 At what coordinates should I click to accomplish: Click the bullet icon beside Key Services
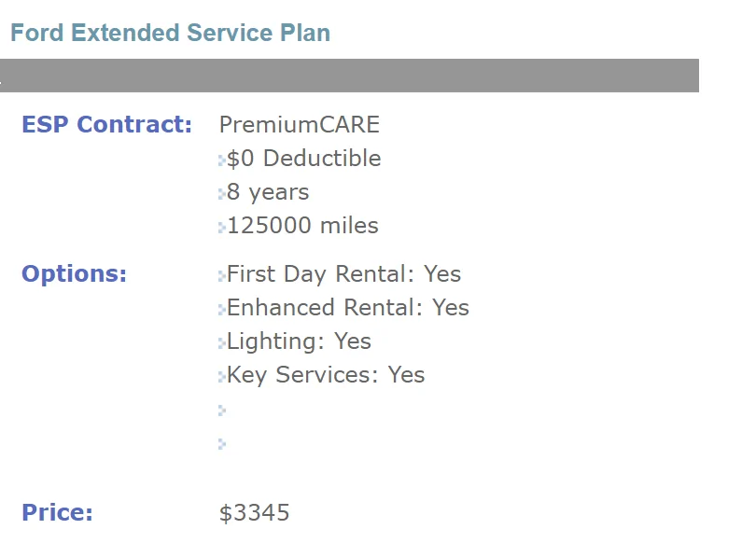pyautogui.click(x=222, y=377)
